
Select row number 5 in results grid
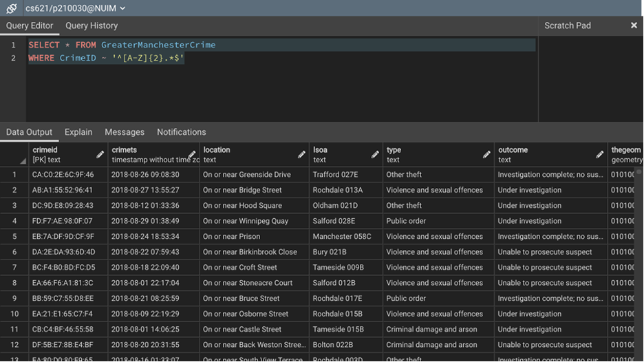[14, 237]
